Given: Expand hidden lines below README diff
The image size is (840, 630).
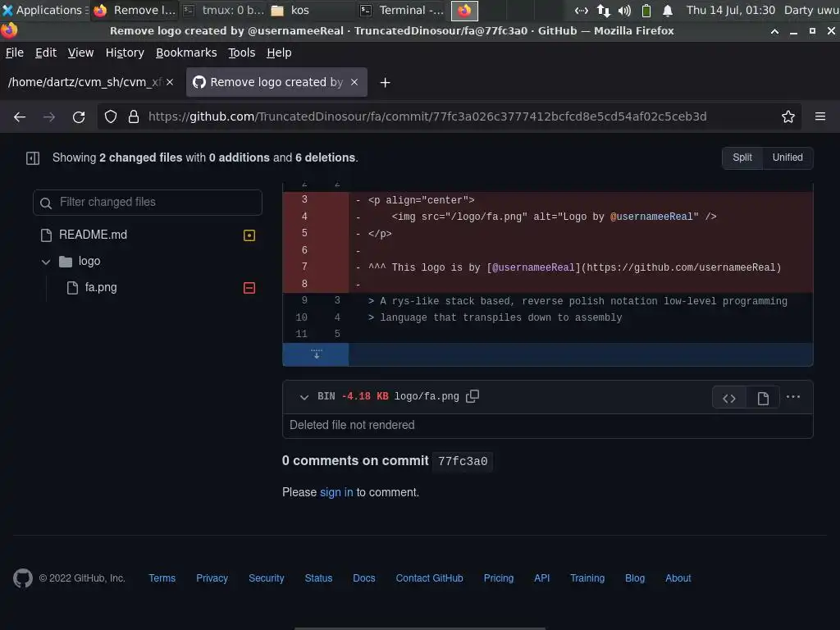Looking at the screenshot, I should (316, 354).
